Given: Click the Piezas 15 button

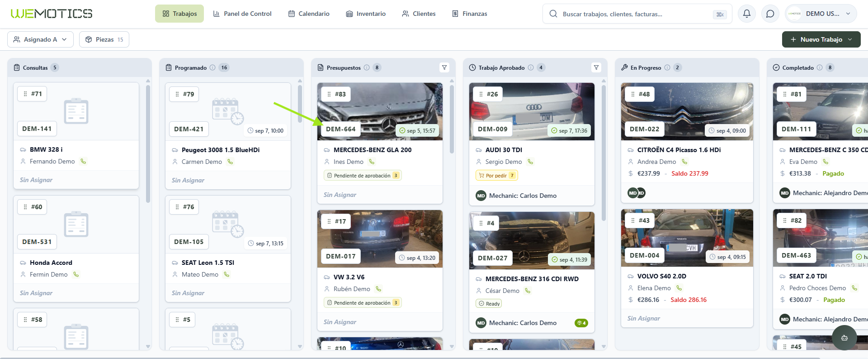Looking at the screenshot, I should 104,39.
